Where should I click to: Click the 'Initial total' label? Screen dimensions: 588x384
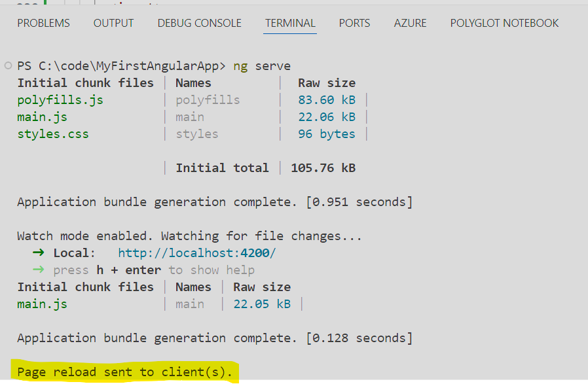pyautogui.click(x=222, y=168)
